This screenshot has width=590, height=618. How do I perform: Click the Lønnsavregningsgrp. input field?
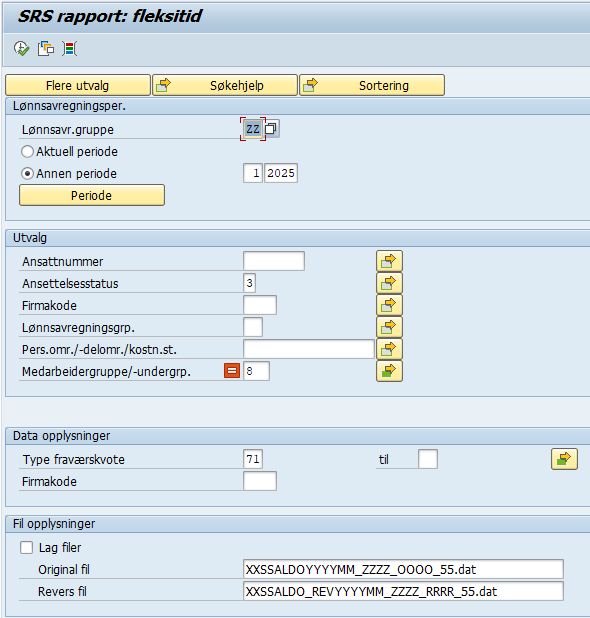253,327
